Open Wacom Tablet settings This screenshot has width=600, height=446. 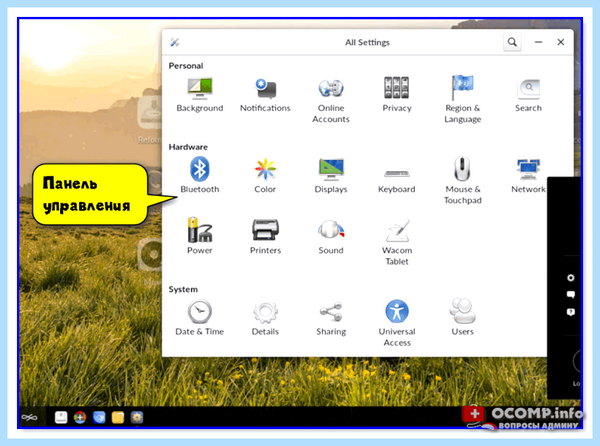tap(397, 242)
